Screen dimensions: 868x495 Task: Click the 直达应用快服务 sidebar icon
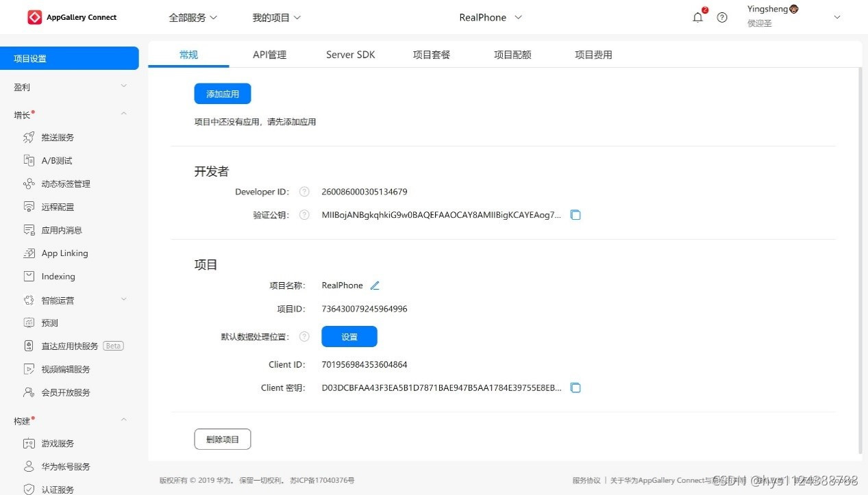(29, 346)
